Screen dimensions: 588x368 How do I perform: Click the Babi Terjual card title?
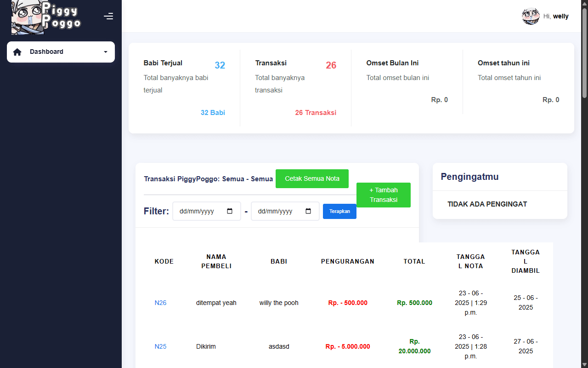click(163, 63)
